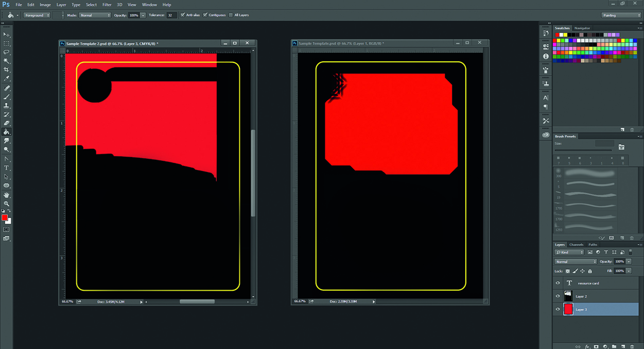Toggle layer filtering switch
The image size is (644, 349).
[x=631, y=252]
